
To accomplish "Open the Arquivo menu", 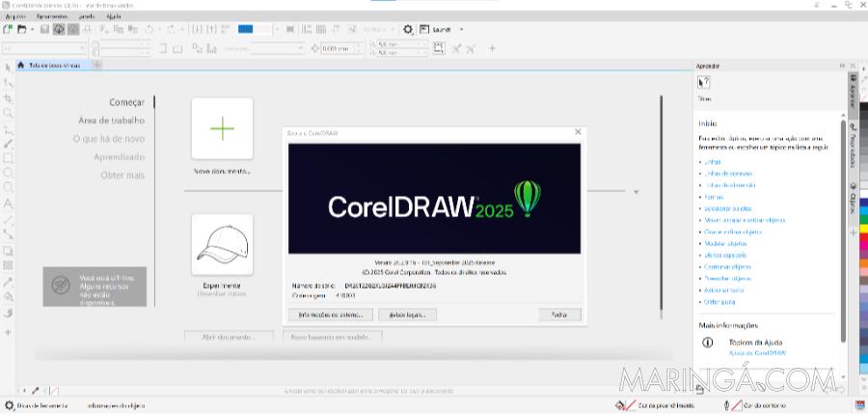I will [x=15, y=16].
